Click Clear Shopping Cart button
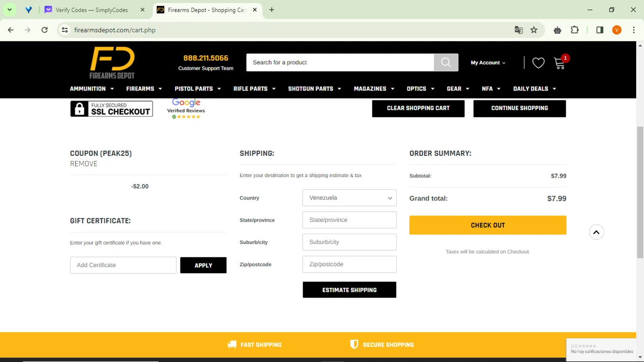 coord(418,108)
